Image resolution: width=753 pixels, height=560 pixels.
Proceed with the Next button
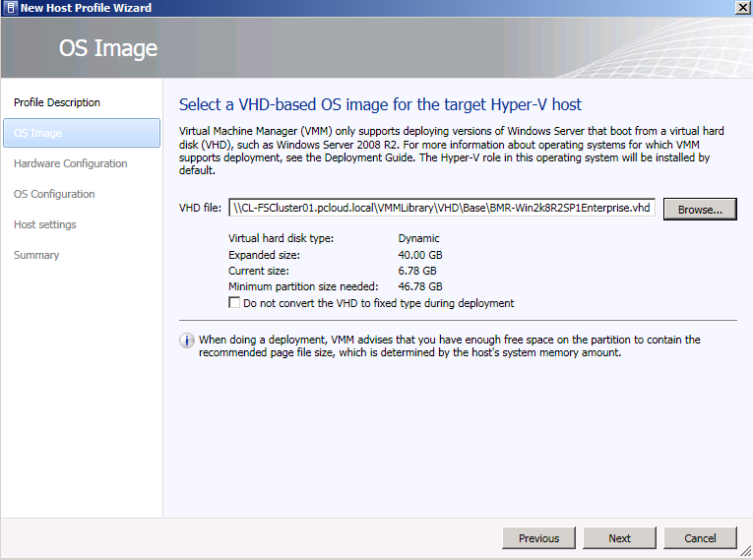(619, 538)
